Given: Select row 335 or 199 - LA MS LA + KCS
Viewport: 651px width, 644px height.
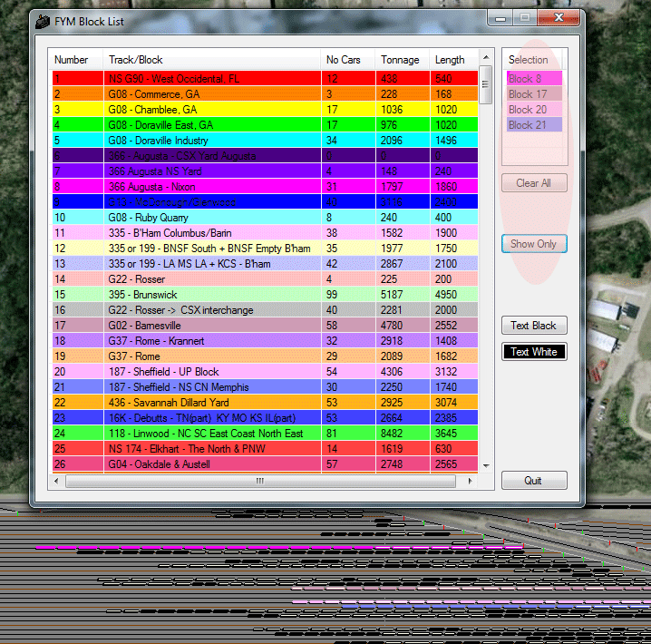Looking at the screenshot, I should tap(265, 264).
